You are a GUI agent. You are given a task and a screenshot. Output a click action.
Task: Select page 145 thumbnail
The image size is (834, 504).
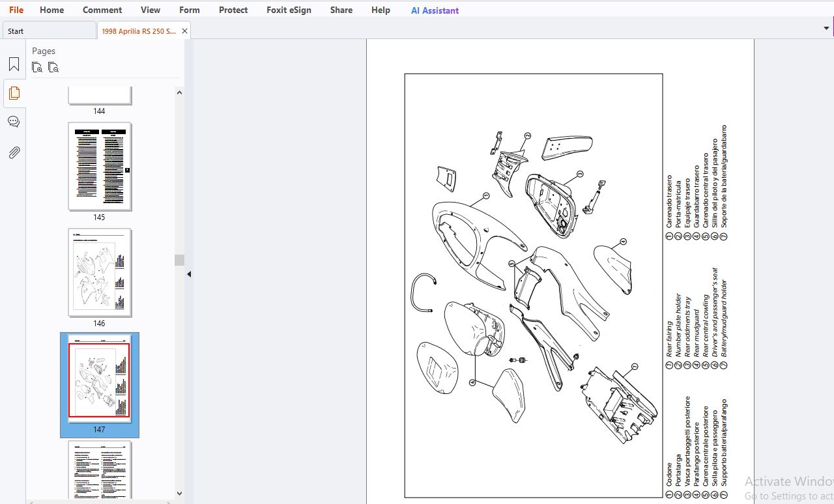(100, 167)
